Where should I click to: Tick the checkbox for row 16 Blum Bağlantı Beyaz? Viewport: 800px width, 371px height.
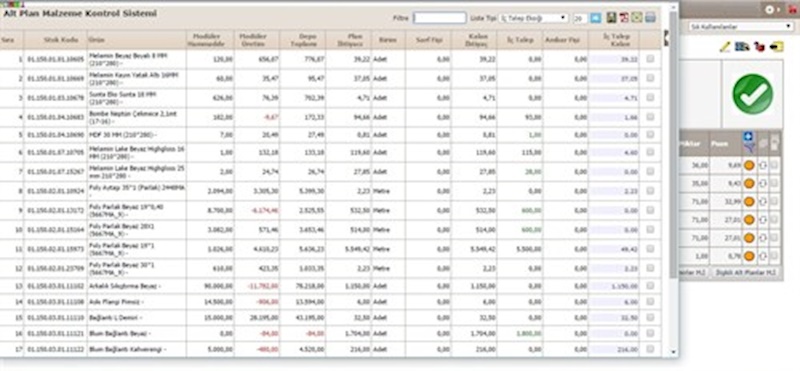point(650,333)
